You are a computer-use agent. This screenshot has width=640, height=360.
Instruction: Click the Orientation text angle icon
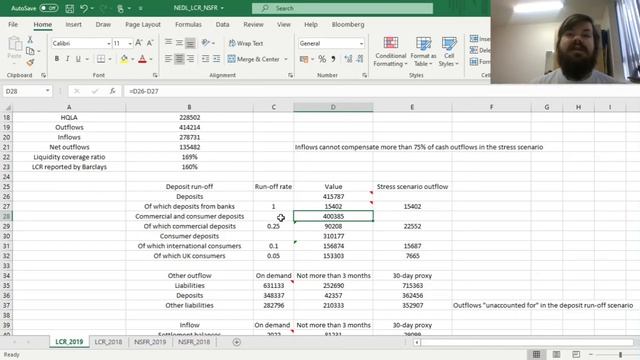pos(205,42)
